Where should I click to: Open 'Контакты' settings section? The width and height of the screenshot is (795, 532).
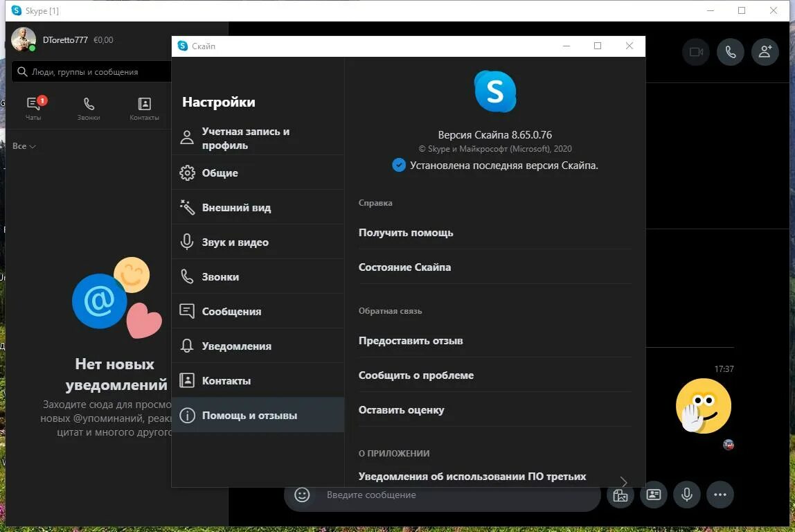coord(258,380)
